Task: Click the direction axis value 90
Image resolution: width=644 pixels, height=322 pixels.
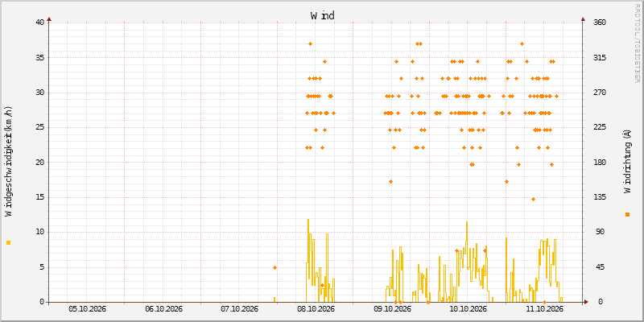Action: coord(599,232)
